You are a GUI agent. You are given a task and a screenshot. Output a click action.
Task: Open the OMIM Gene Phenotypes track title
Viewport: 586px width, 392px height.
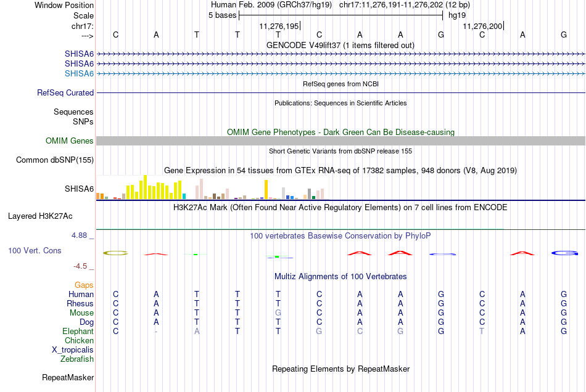tap(340, 132)
